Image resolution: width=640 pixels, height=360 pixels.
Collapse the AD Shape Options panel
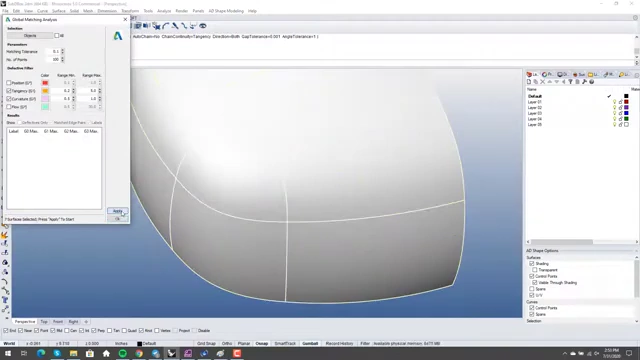click(636, 251)
